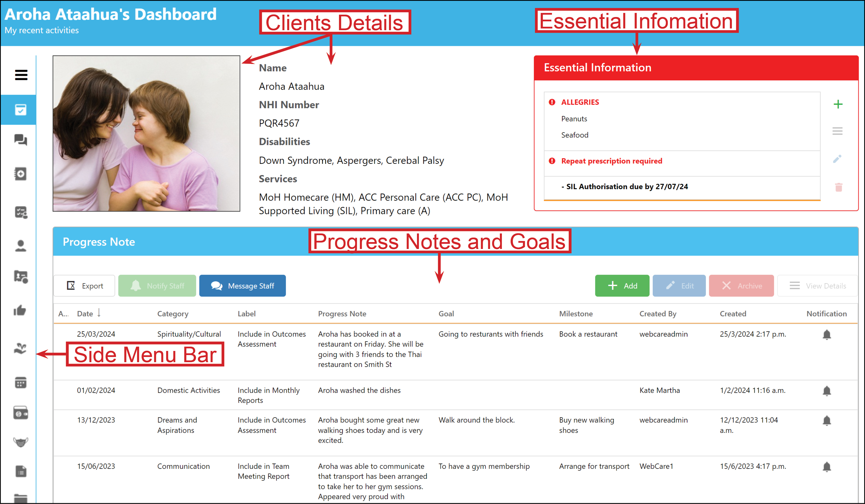The image size is (865, 504).
Task: Click the Archive button
Action: pyautogui.click(x=741, y=285)
